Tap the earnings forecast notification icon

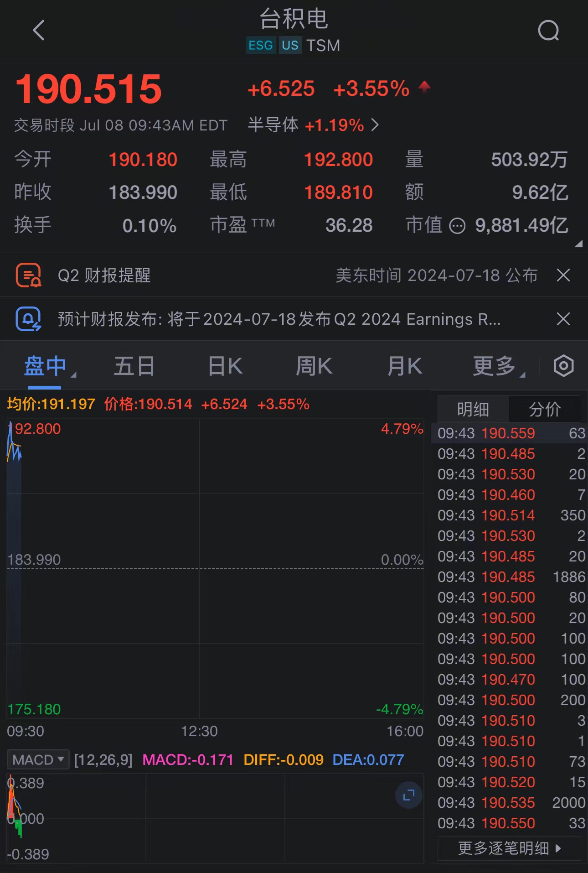tap(29, 319)
